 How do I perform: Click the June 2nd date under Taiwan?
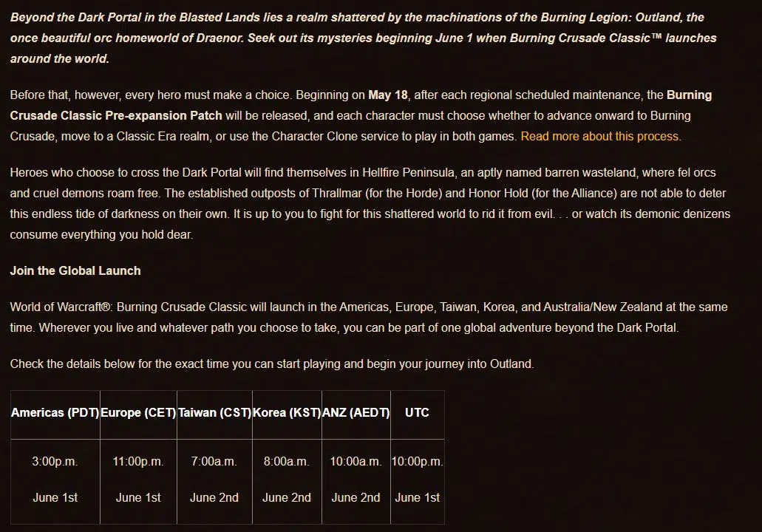point(214,497)
